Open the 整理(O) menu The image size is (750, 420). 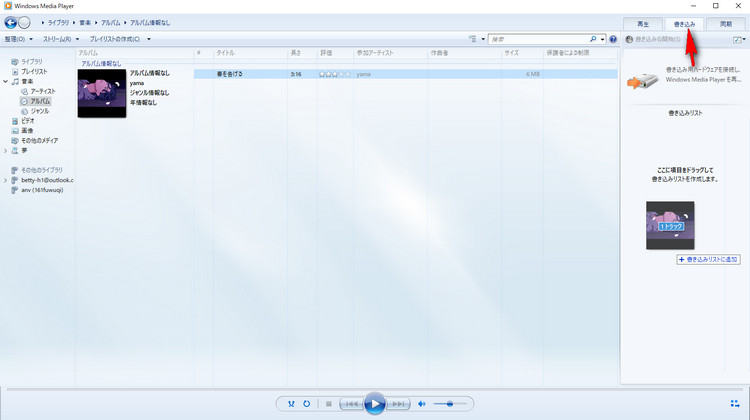[x=19, y=39]
